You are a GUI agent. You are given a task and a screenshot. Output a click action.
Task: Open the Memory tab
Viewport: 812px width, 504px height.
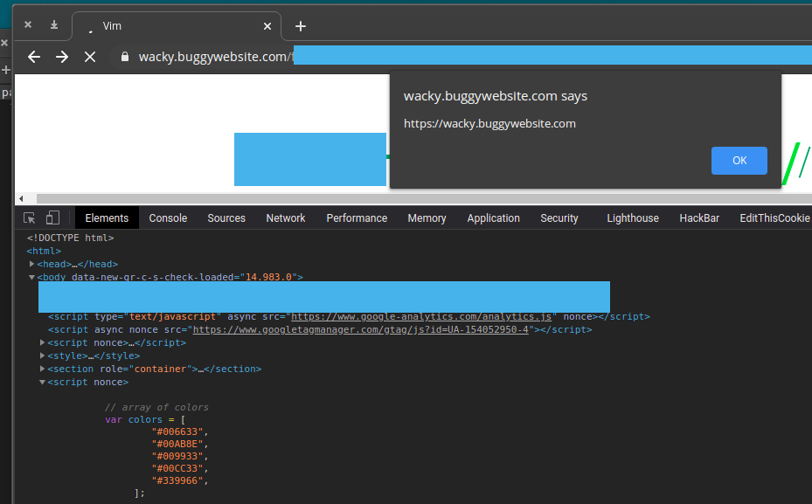[x=427, y=217]
